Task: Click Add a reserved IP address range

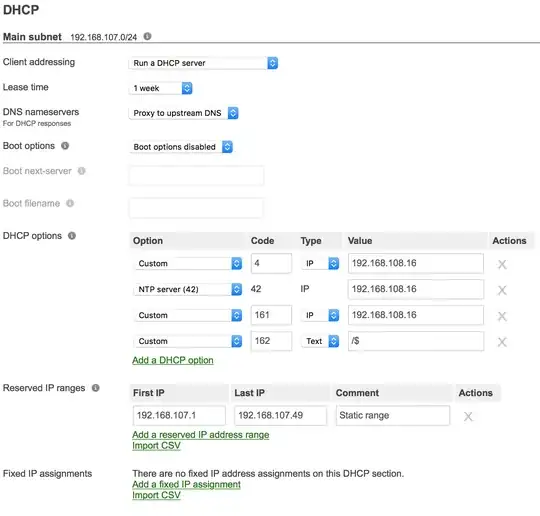Action: tap(200, 435)
